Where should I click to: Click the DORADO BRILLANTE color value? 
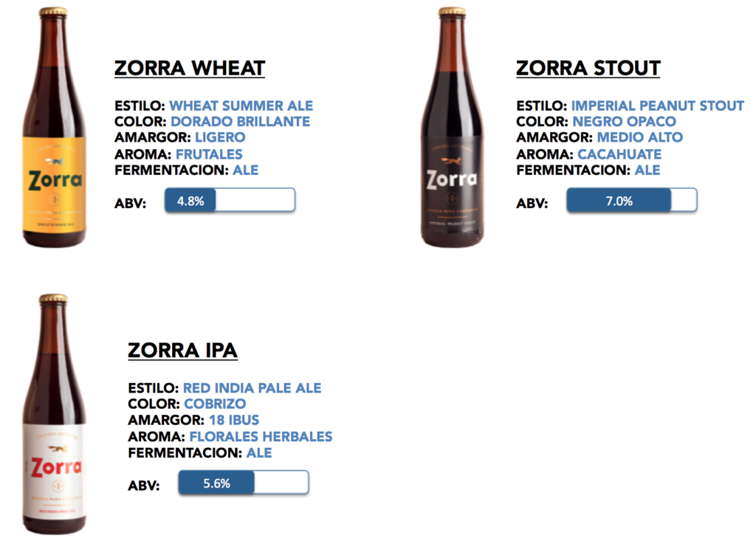click(241, 122)
